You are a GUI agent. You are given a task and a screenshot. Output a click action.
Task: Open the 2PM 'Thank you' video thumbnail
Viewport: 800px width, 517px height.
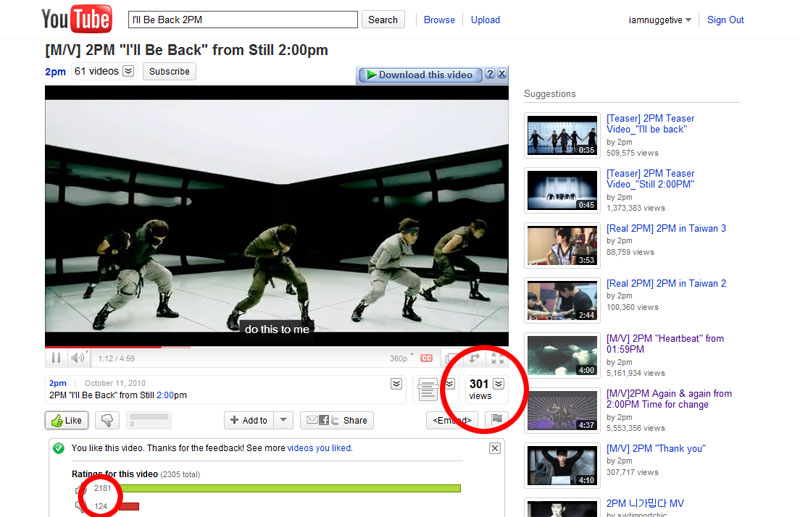[x=562, y=466]
